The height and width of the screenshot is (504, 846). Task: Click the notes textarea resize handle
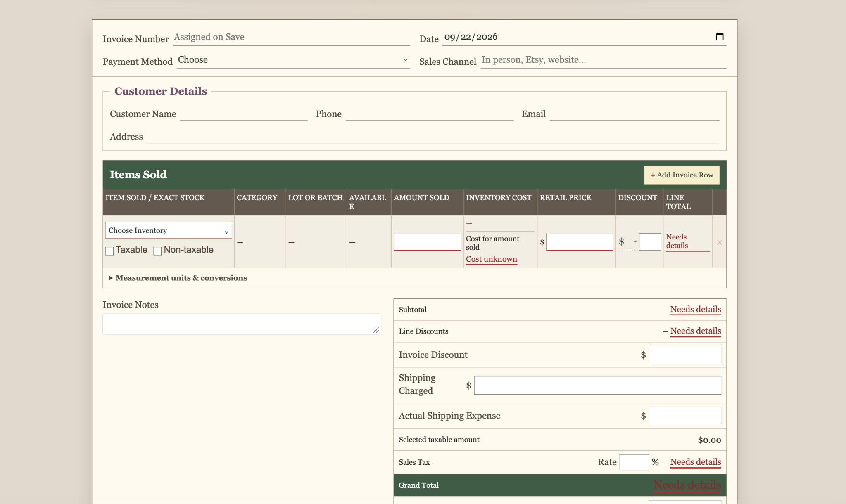pos(376,330)
